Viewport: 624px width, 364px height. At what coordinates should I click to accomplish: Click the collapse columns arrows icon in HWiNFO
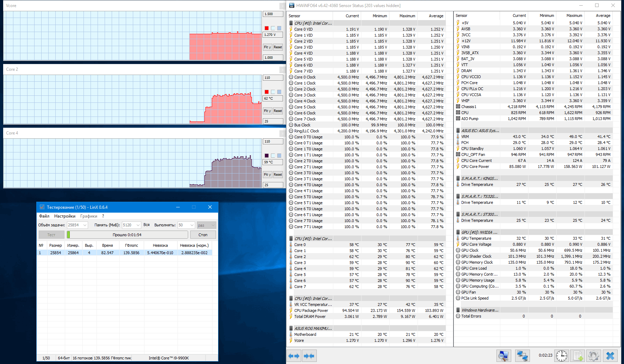(x=309, y=356)
